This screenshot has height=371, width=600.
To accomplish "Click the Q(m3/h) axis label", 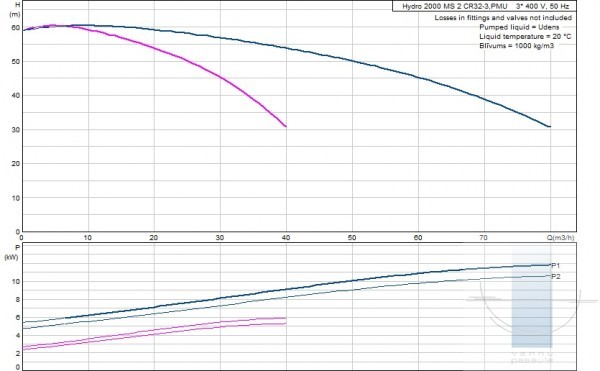I will pyautogui.click(x=560, y=238).
